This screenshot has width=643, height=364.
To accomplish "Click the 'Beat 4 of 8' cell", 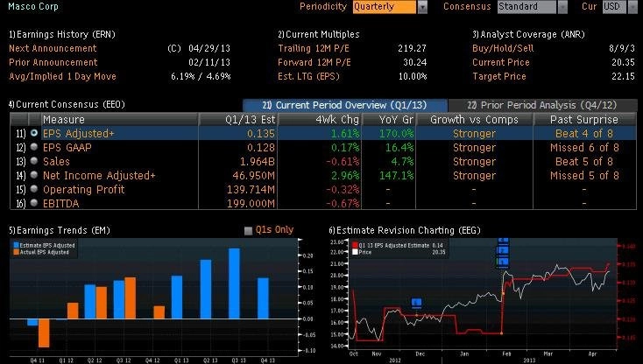I will (584, 134).
